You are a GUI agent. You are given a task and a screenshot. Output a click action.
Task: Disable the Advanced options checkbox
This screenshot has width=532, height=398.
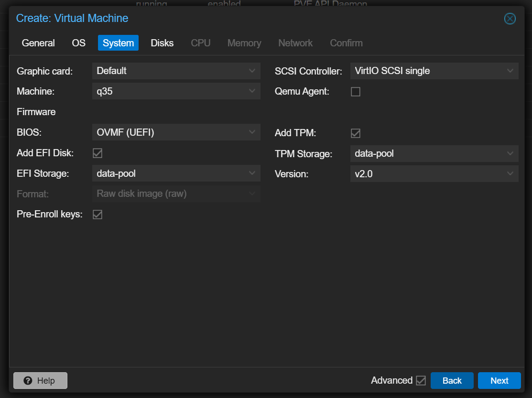point(421,380)
